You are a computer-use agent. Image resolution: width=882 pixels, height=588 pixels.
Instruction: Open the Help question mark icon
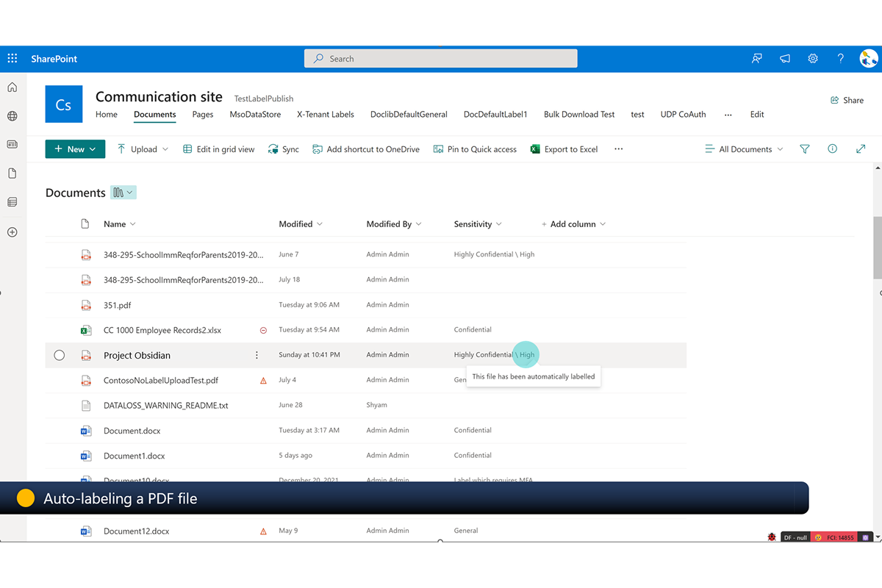pos(841,59)
